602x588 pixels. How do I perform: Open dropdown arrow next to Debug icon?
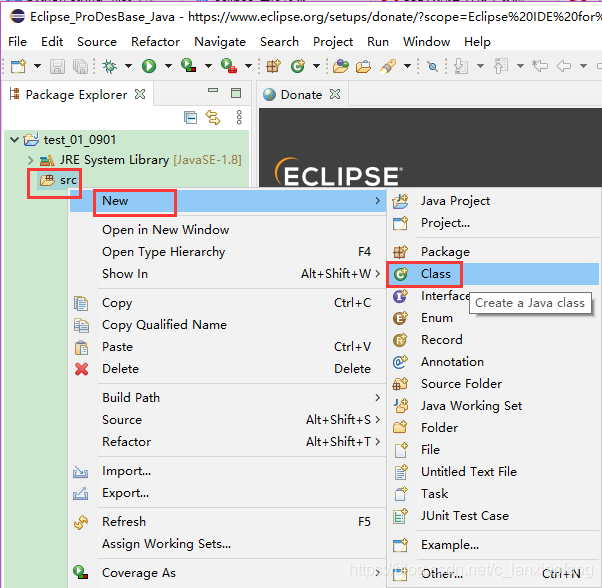pos(128,66)
